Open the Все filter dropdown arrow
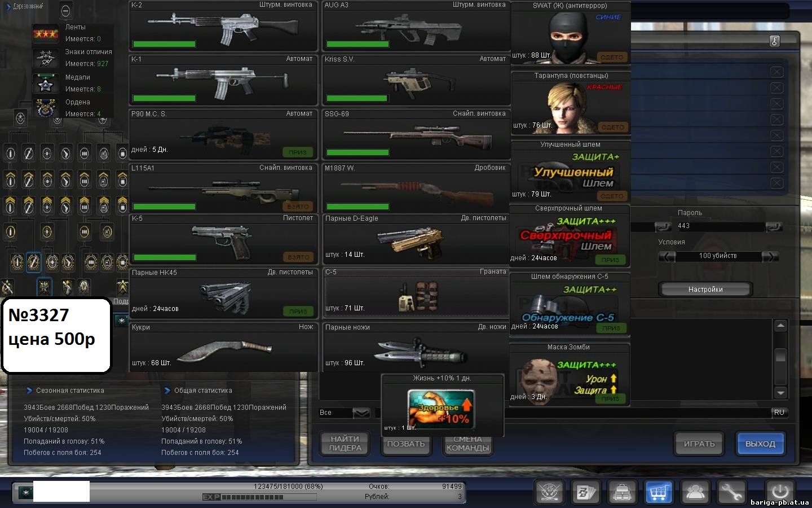This screenshot has width=812, height=508. (361, 413)
